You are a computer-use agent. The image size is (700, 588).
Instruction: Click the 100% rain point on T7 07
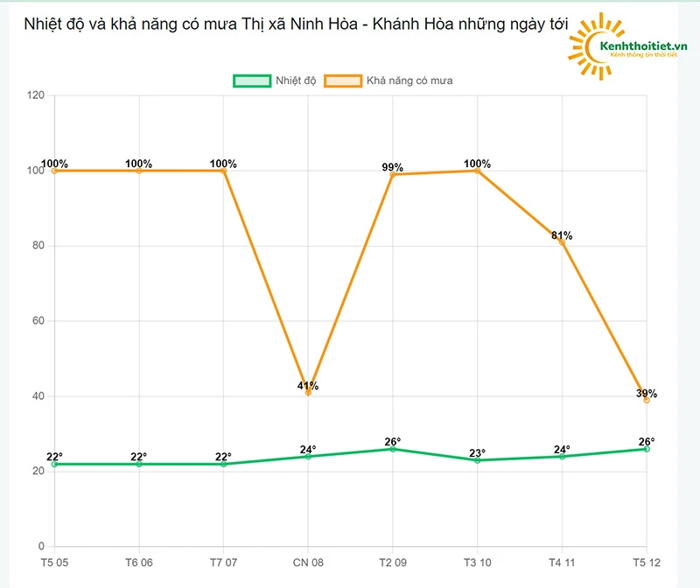pyautogui.click(x=223, y=171)
